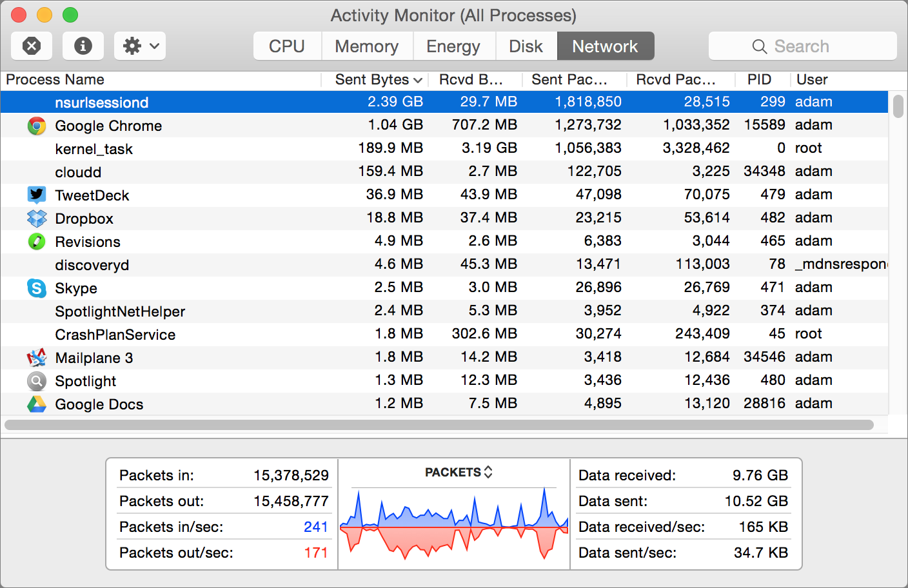
Task: Select the Dropbox process name
Action: coord(84,219)
